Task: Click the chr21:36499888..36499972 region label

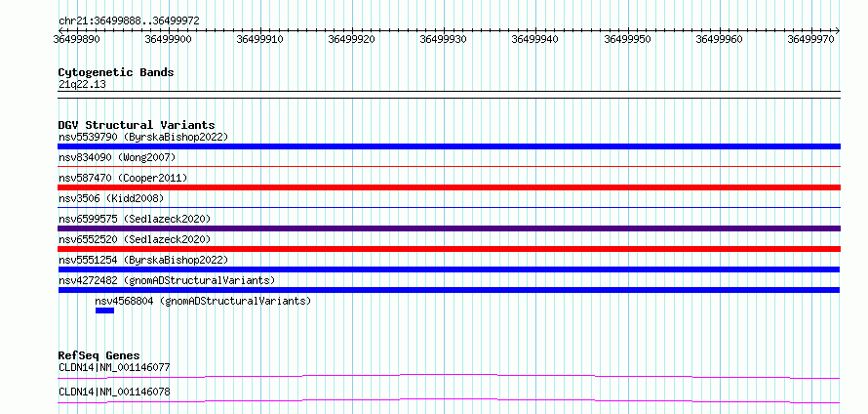Action: click(x=129, y=21)
